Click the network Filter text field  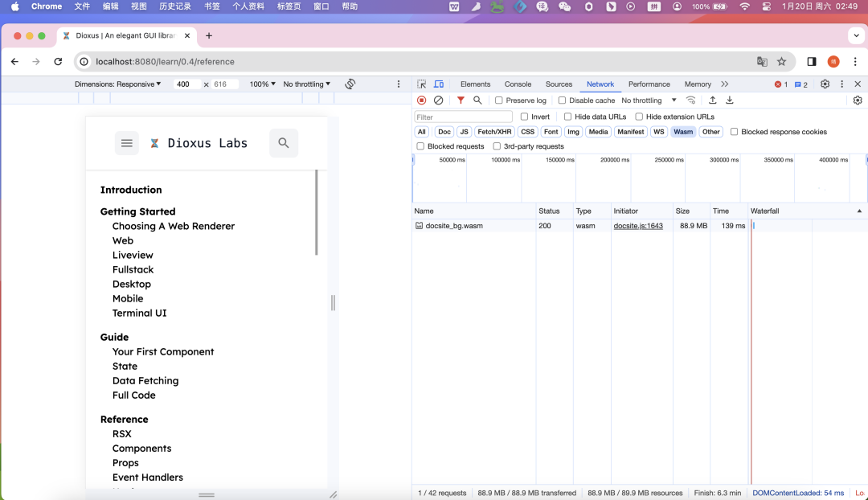(x=463, y=117)
